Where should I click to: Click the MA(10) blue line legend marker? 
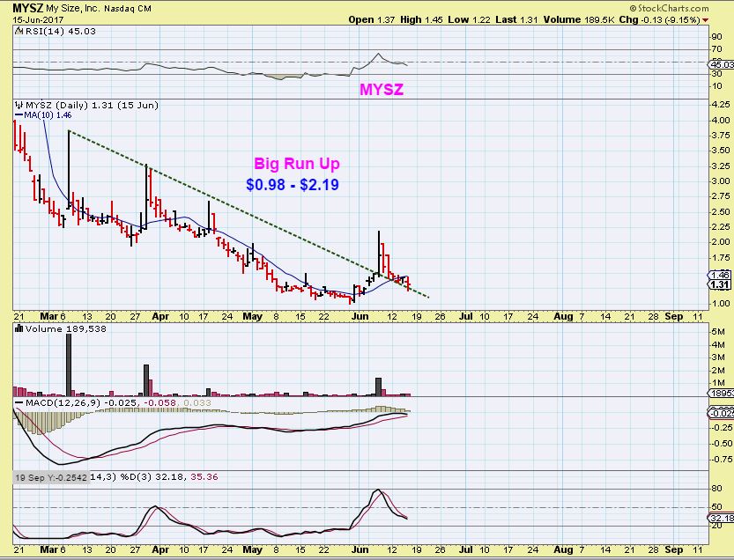(x=19, y=115)
